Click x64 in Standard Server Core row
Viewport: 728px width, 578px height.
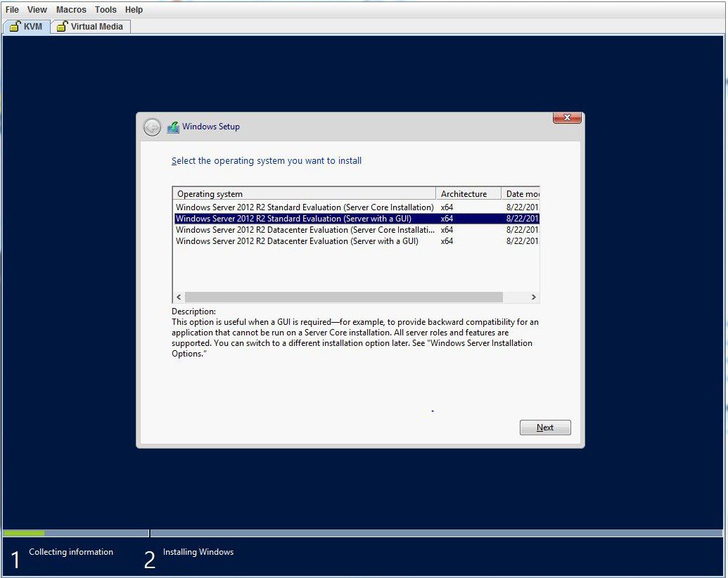click(x=447, y=207)
